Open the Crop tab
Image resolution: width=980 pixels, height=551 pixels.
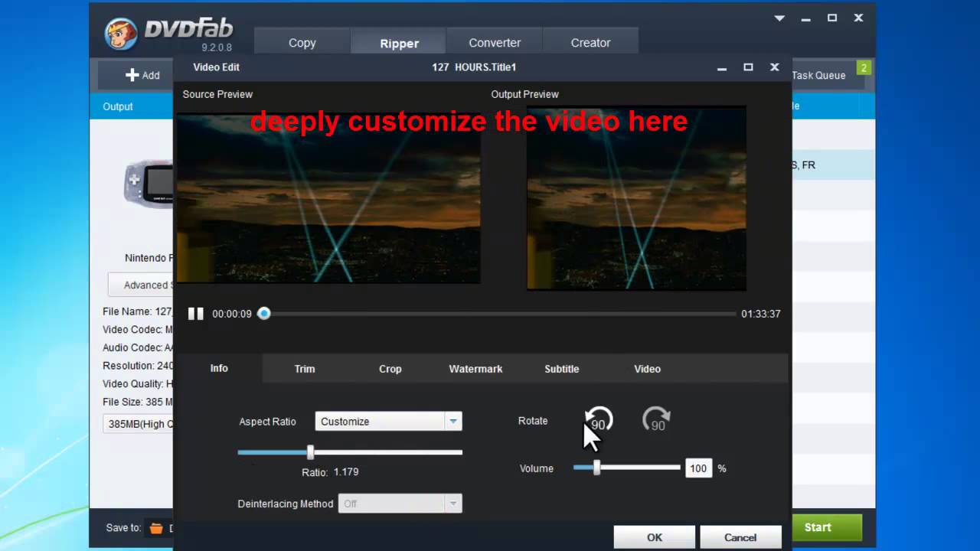(x=390, y=369)
